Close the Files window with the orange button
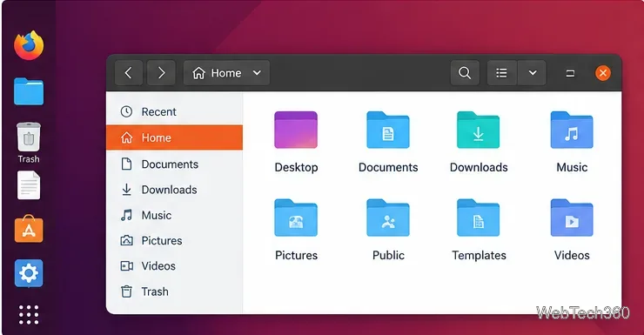The height and width of the screenshot is (335, 644). [603, 73]
